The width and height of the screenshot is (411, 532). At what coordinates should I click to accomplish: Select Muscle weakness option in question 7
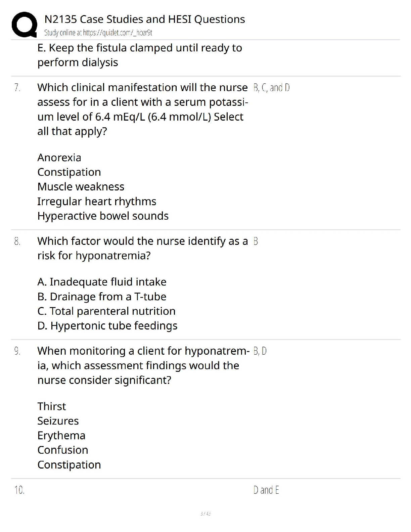click(x=81, y=187)
